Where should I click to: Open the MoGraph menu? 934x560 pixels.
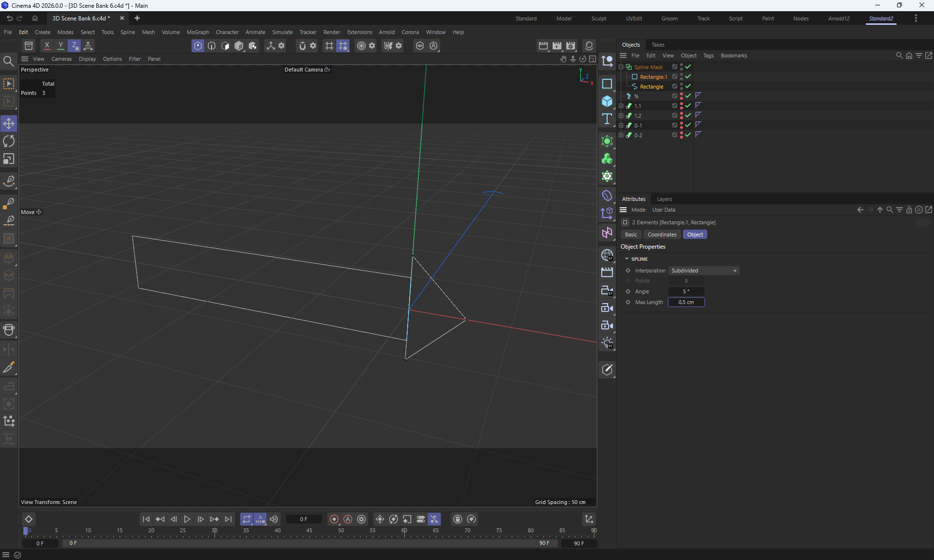point(198,32)
